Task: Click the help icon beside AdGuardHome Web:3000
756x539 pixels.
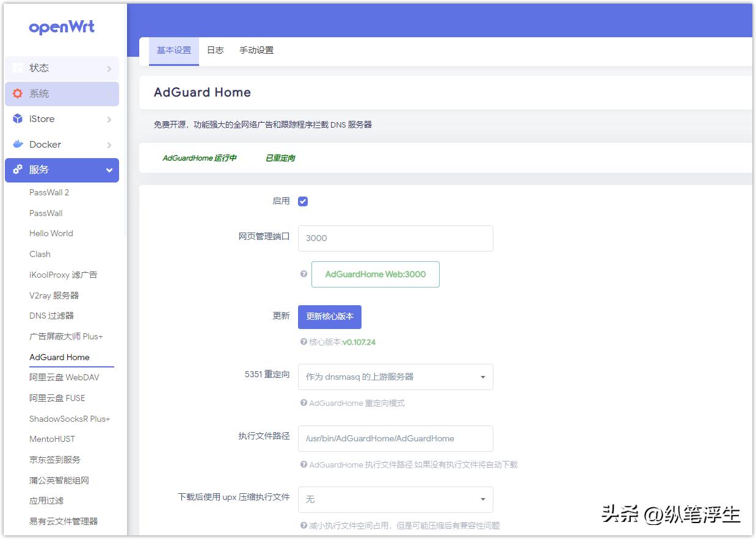Action: (303, 274)
